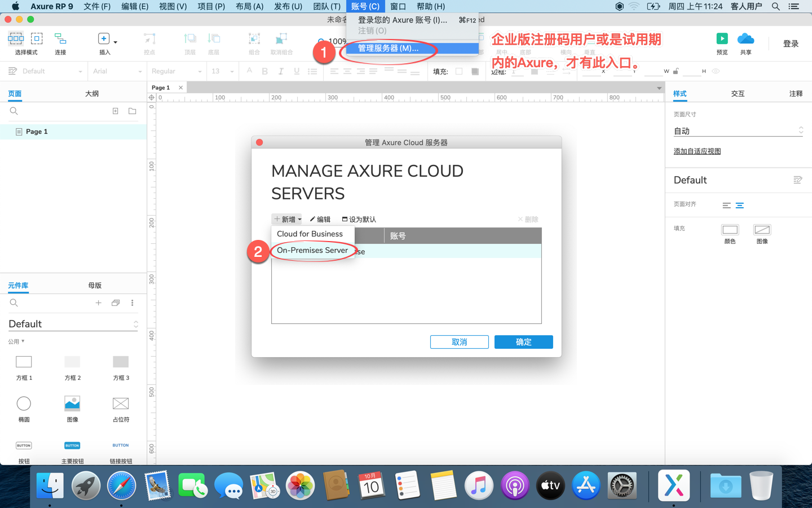Image resolution: width=812 pixels, height=508 pixels.
Task: Click the search icon in Libraries panel
Action: pos(14,303)
